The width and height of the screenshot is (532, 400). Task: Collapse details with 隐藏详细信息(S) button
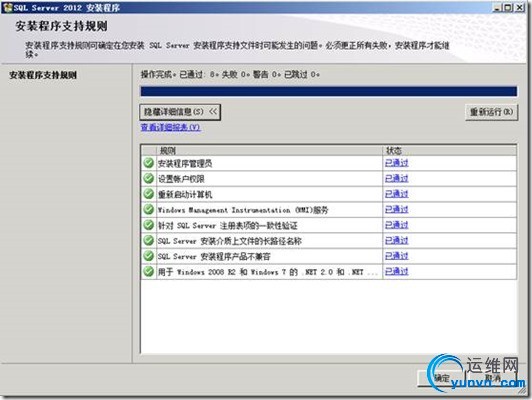coord(180,112)
